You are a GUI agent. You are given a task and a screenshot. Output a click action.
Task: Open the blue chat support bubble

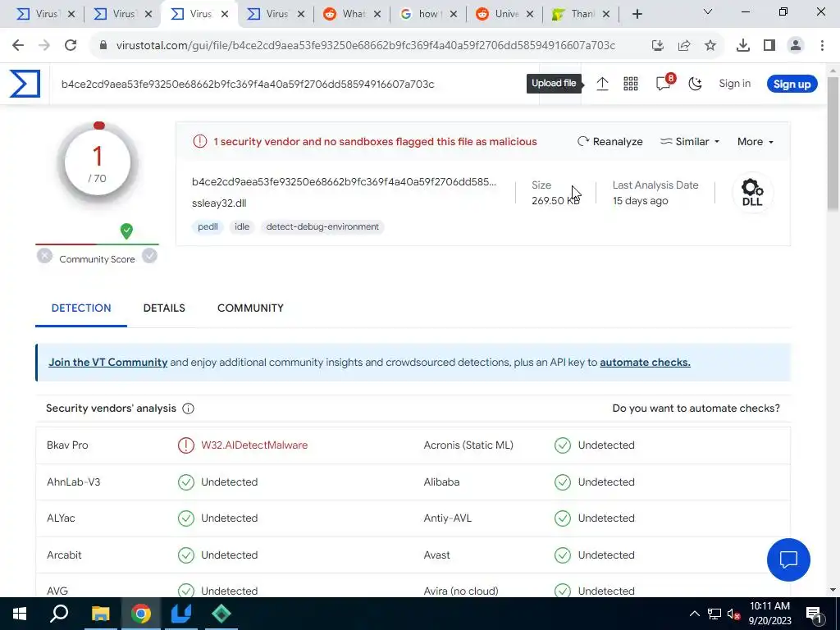tap(788, 559)
